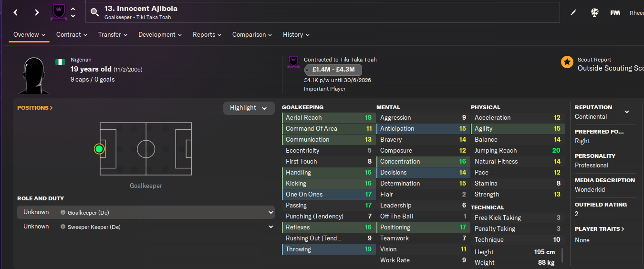Open the globe world icon
644x269 pixels.
(x=594, y=13)
